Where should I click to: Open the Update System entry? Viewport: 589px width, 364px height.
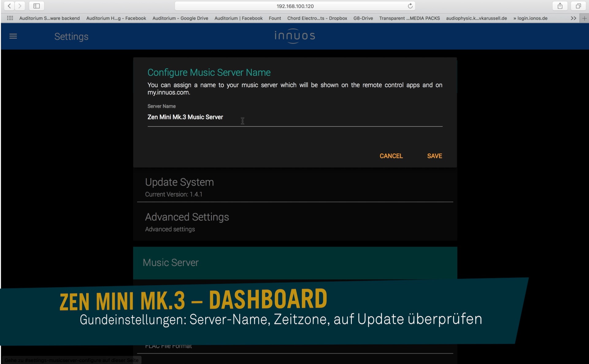click(x=295, y=186)
